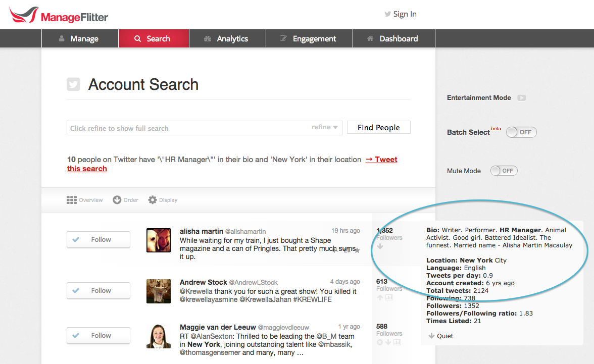Follow Andrew Stock

coord(98,290)
